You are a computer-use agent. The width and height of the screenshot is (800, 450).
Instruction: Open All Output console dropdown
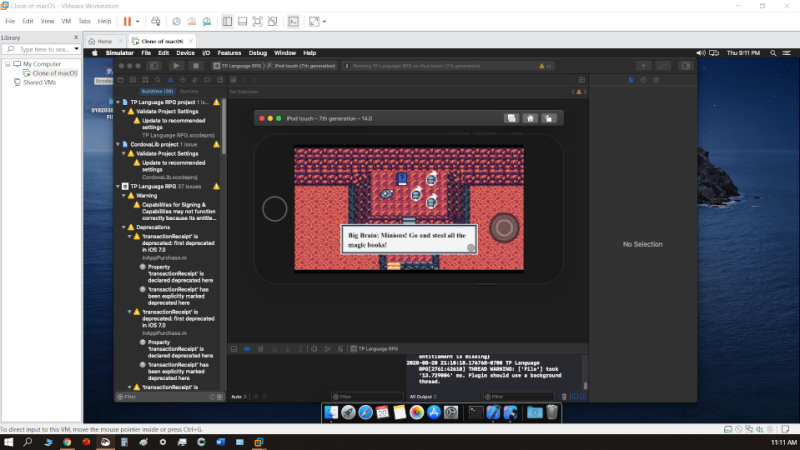423,396
